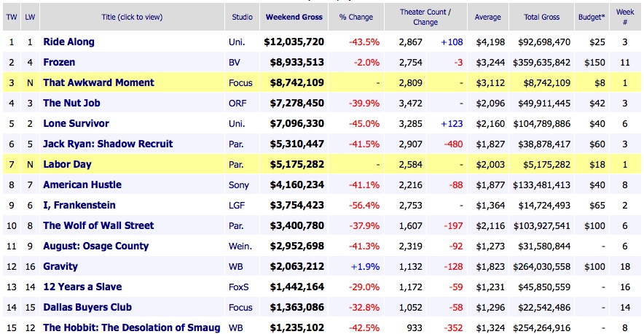Click The Hobbit: Desolation of Smaug title
The height and width of the screenshot is (334, 644).
click(x=131, y=328)
